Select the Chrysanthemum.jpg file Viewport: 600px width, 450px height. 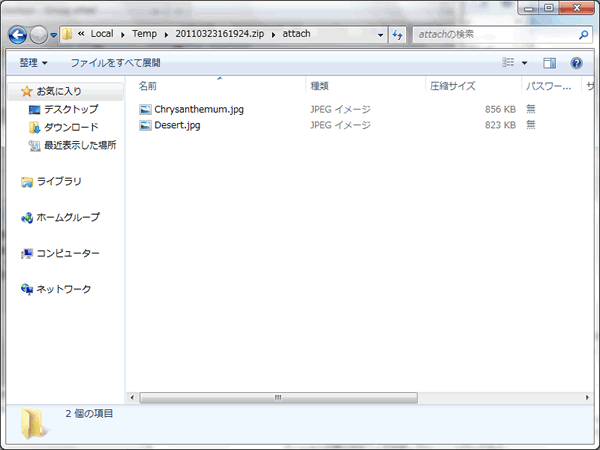[198, 108]
